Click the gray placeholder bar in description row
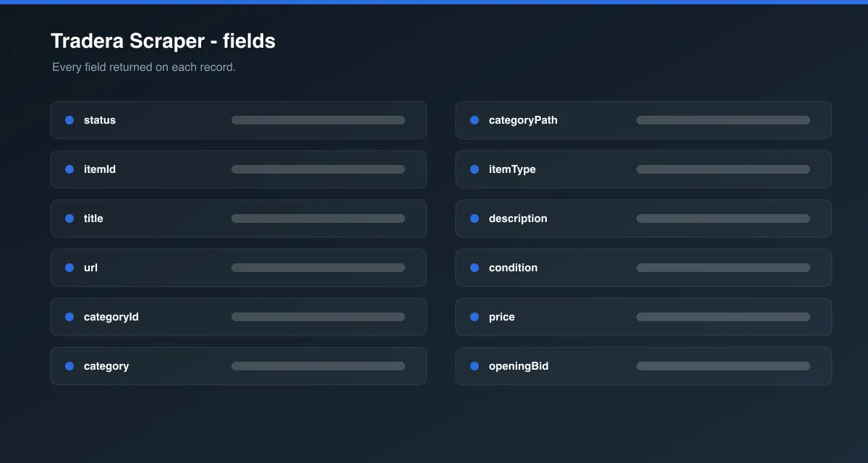 click(x=723, y=218)
